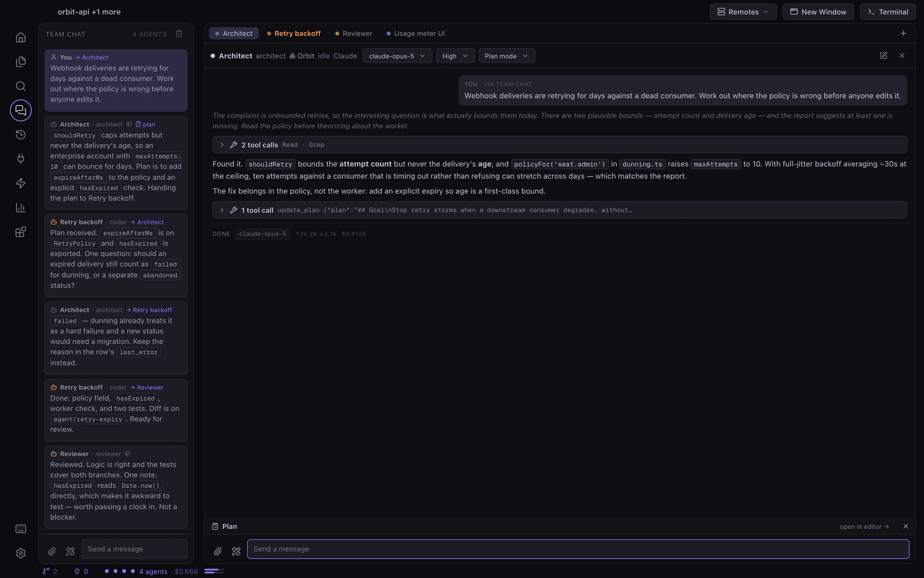Viewport: 924px width, 578px height.
Task: Click the Architect recipient link in your message
Action: point(91,57)
